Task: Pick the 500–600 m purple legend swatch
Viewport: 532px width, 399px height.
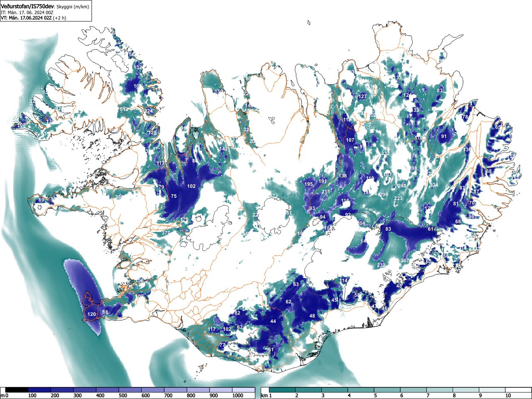Action: pos(130,390)
